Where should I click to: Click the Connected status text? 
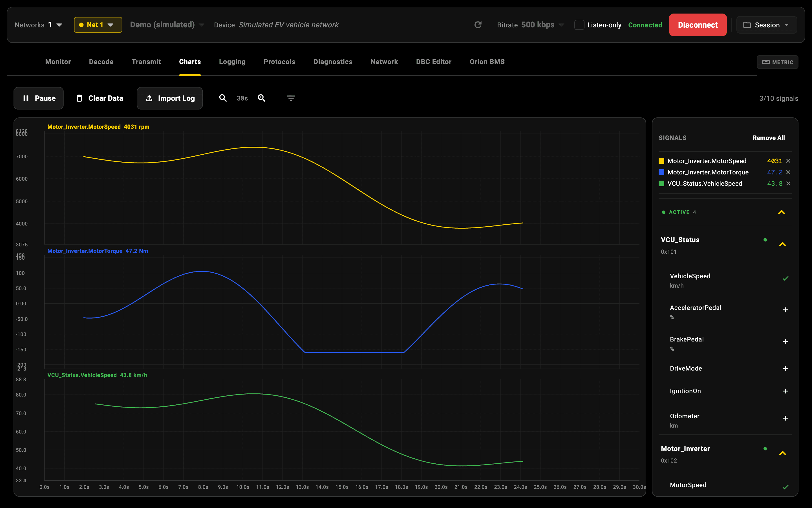pos(645,25)
